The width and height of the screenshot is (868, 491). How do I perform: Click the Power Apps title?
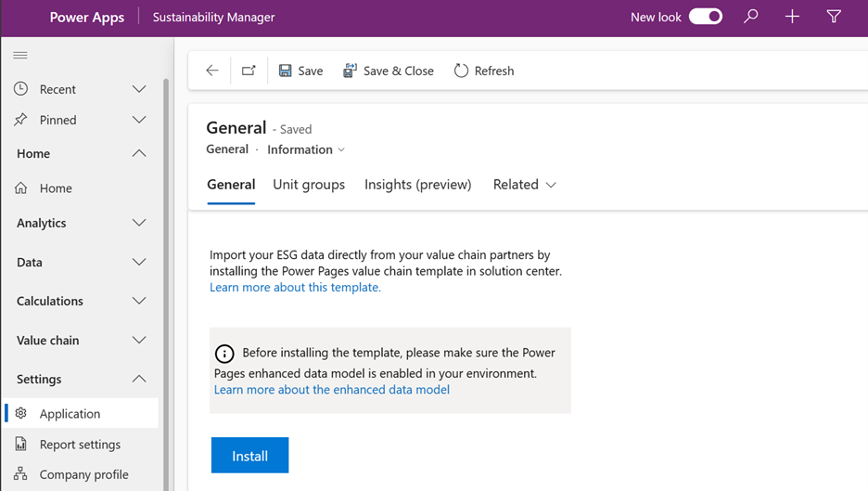[x=87, y=18]
